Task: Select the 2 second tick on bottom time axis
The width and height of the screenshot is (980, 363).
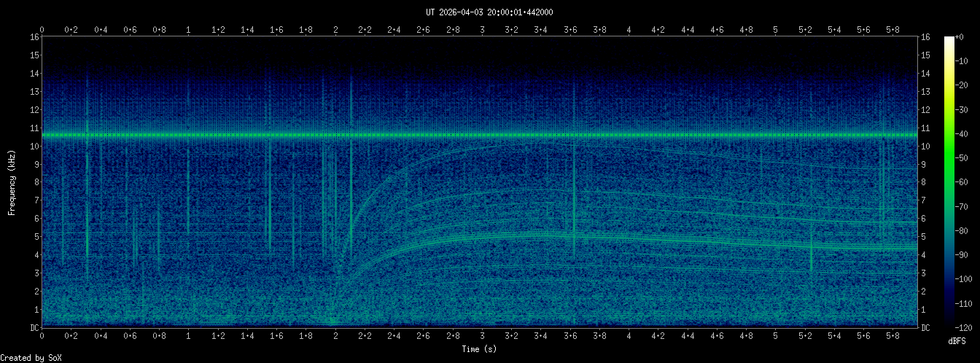Action: point(335,337)
